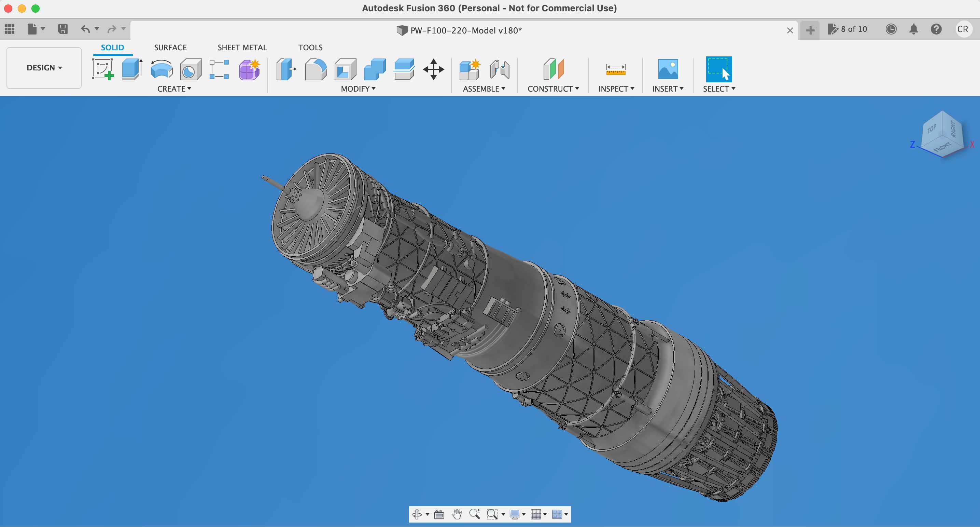Open the File icon dropdown arrow
This screenshot has height=527, width=980.
[x=43, y=29]
